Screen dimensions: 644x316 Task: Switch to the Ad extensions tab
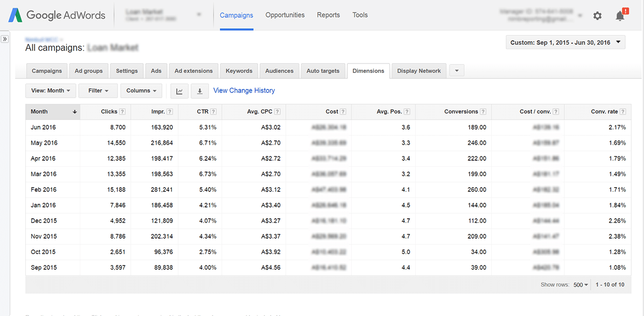[194, 71]
